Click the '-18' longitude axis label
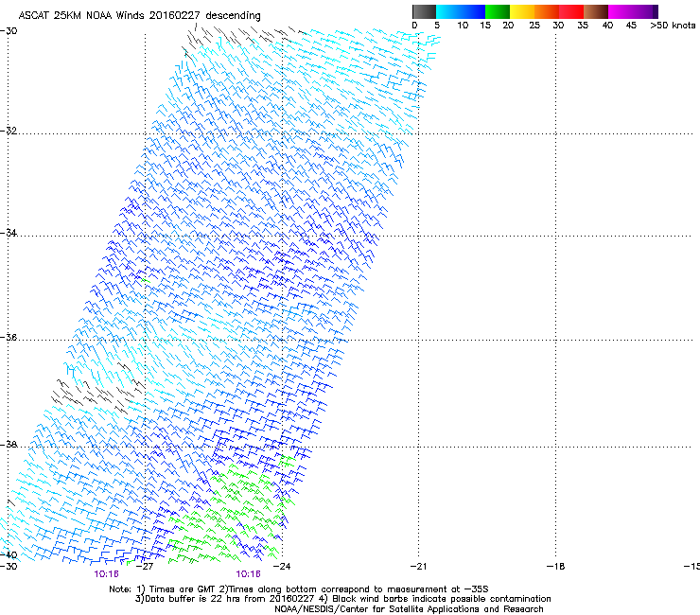This screenshot has height=615, width=700. pos(556,567)
